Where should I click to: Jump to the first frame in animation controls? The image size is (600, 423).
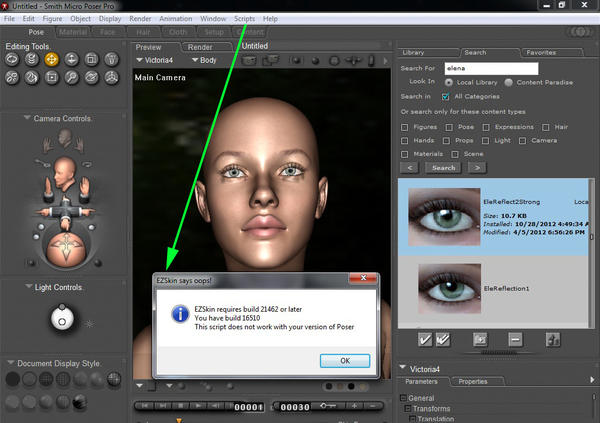[x=145, y=406]
